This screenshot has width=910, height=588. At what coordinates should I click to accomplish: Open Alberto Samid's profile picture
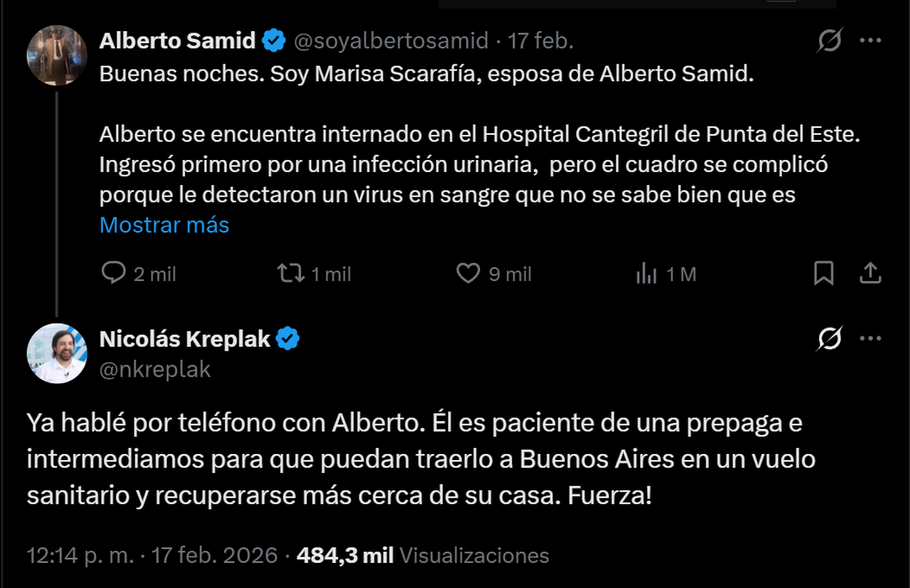(58, 56)
